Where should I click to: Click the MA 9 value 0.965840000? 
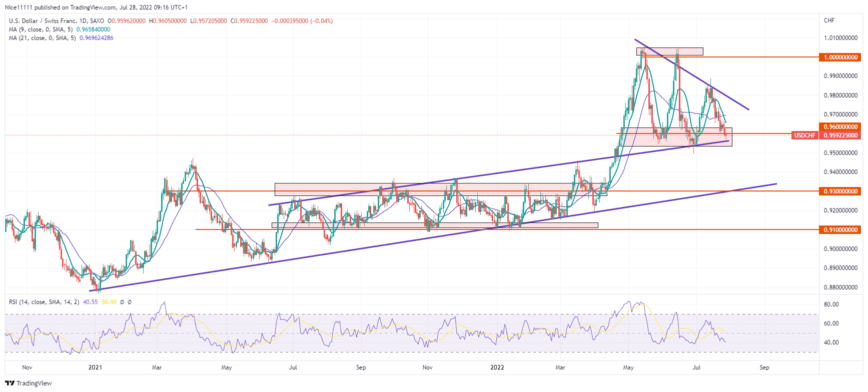coord(93,29)
